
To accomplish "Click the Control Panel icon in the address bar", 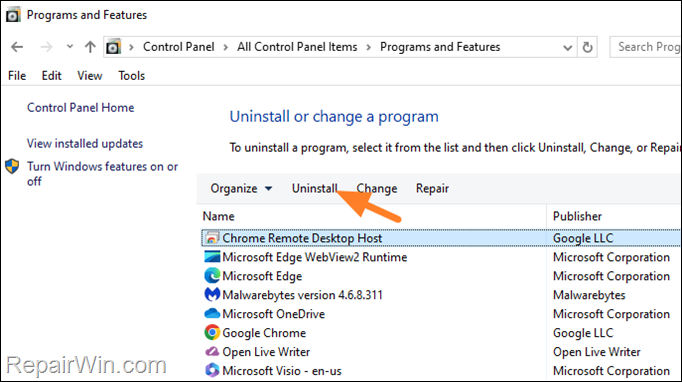I will coord(114,47).
